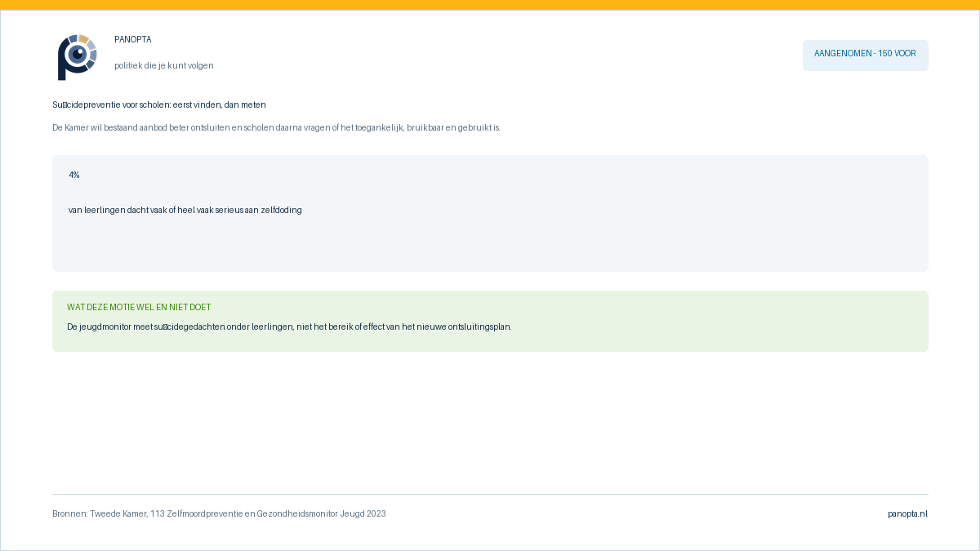The height and width of the screenshot is (551, 980).
Task: Click the 4% statistic figure
Action: tap(74, 175)
